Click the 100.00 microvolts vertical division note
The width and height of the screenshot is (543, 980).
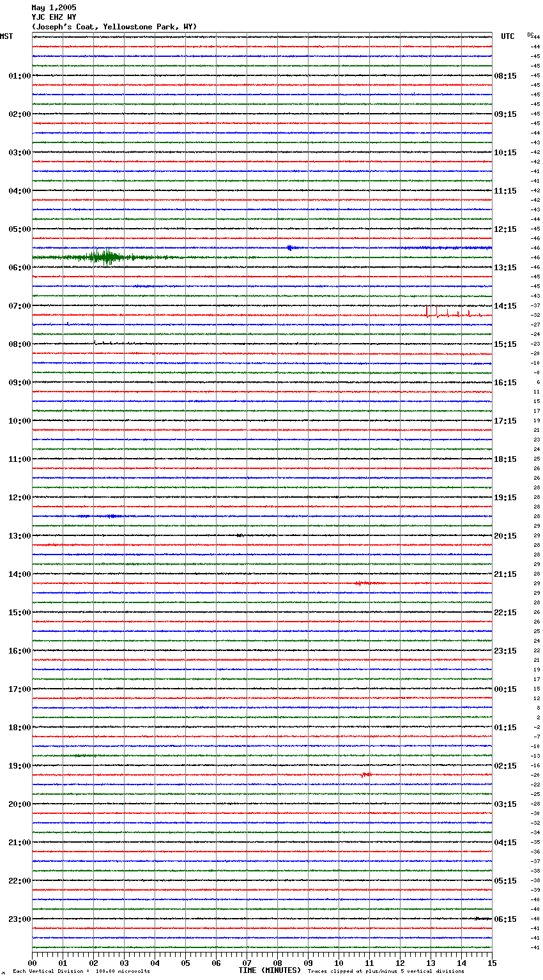click(81, 971)
